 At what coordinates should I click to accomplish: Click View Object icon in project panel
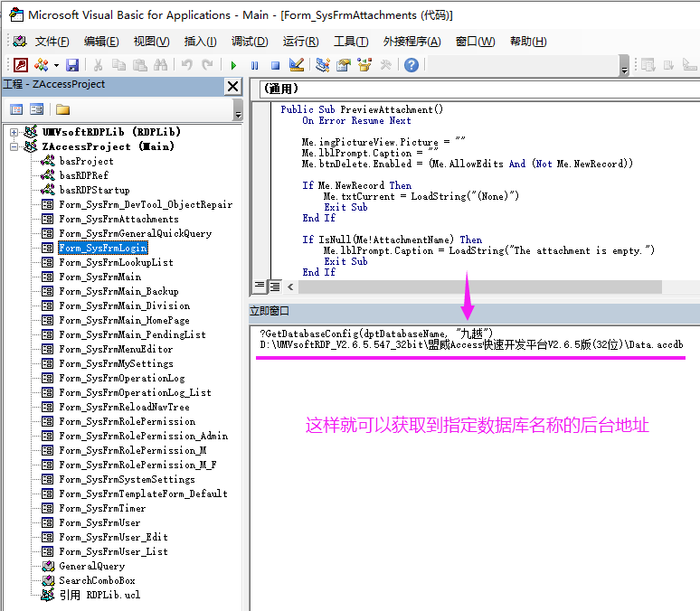[36, 109]
